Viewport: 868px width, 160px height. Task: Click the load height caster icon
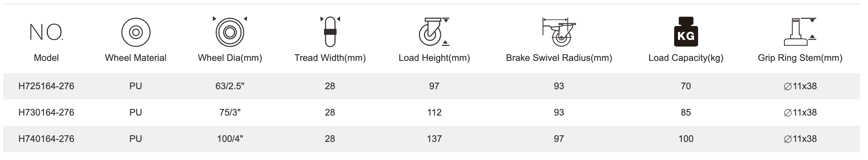tap(433, 32)
